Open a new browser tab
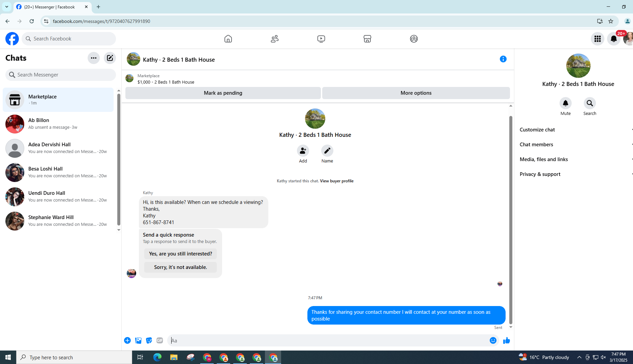This screenshot has width=633, height=364. (x=98, y=7)
